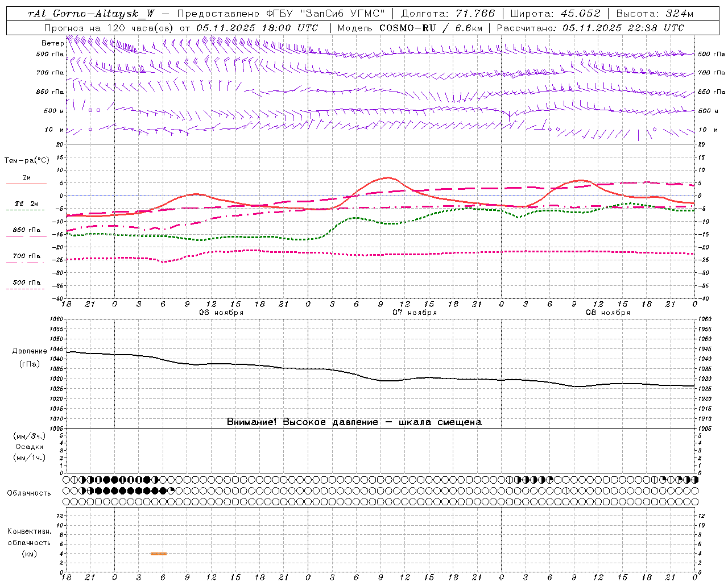Select the longitude value Долгота: 71.766
Viewport: 728px width, 582px height.
448,14
